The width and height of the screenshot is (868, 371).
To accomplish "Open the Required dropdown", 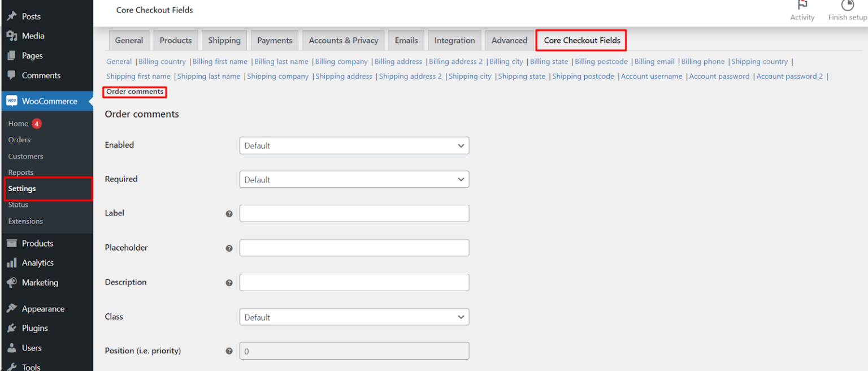I will point(354,179).
